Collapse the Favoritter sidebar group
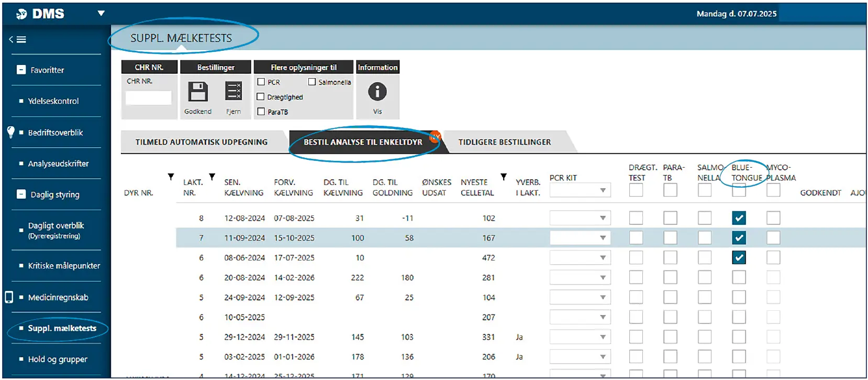Screen dimensions: 868x380 21,70
